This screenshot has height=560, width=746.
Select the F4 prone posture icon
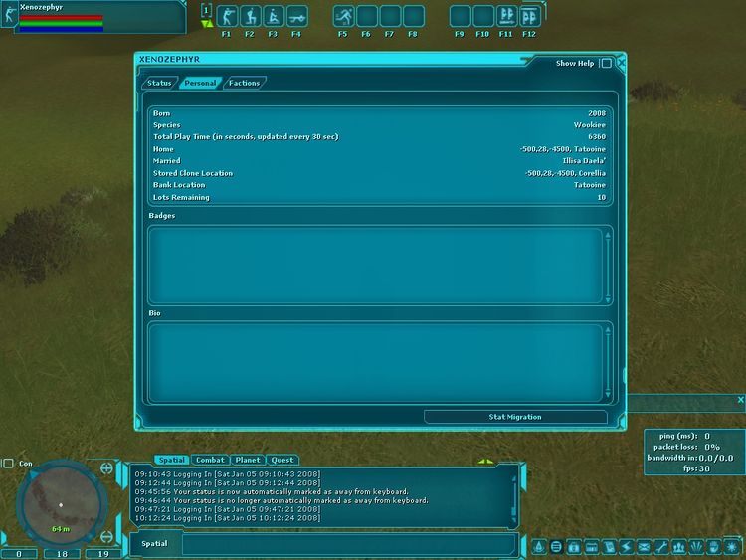296,16
